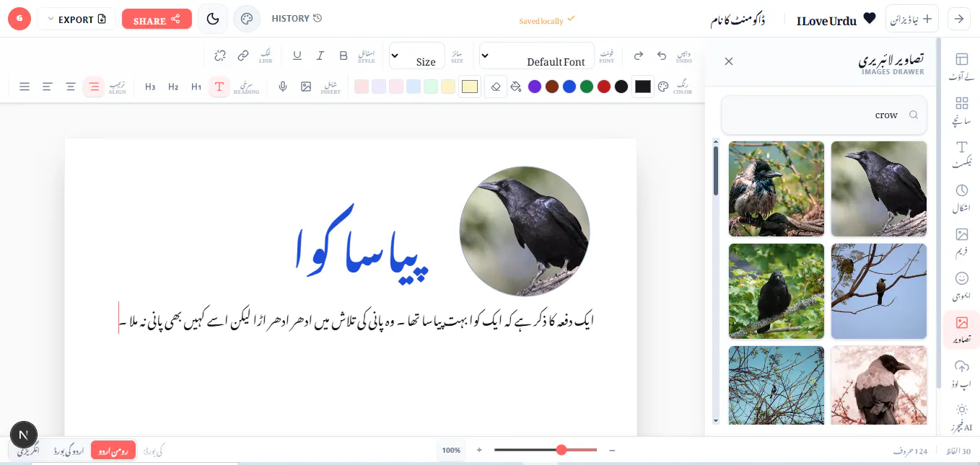Viewport: 980px width, 465px height.
Task: Click the ILoveUrdu logo
Action: pyautogui.click(x=836, y=20)
